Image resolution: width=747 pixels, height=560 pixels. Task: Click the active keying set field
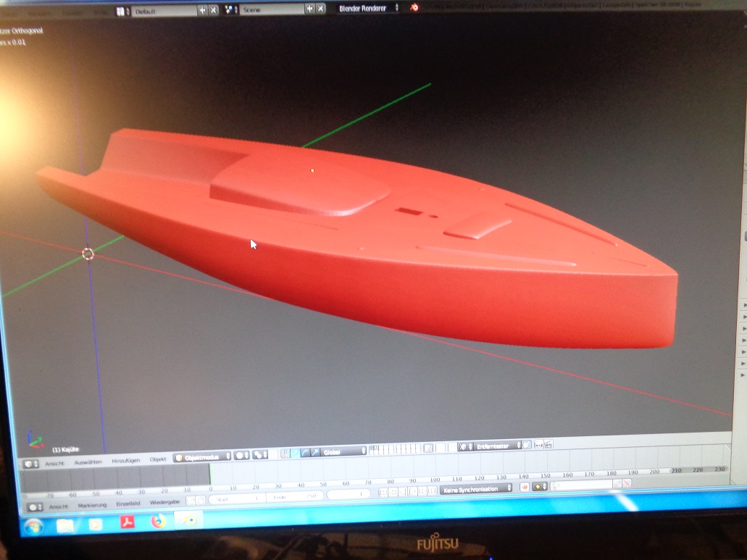coord(582,485)
